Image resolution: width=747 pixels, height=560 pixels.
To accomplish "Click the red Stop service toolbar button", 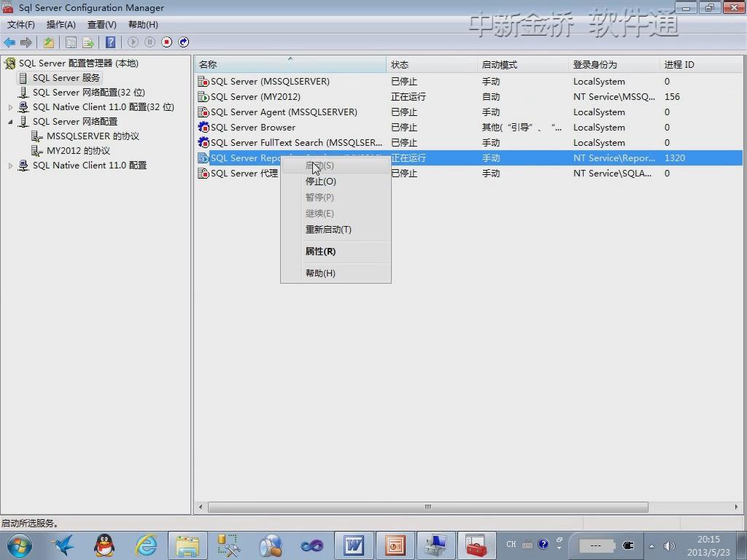I will [167, 42].
